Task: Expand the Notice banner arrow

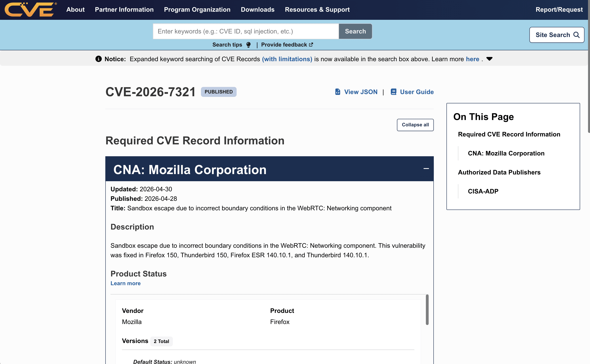Action: [x=489, y=59]
